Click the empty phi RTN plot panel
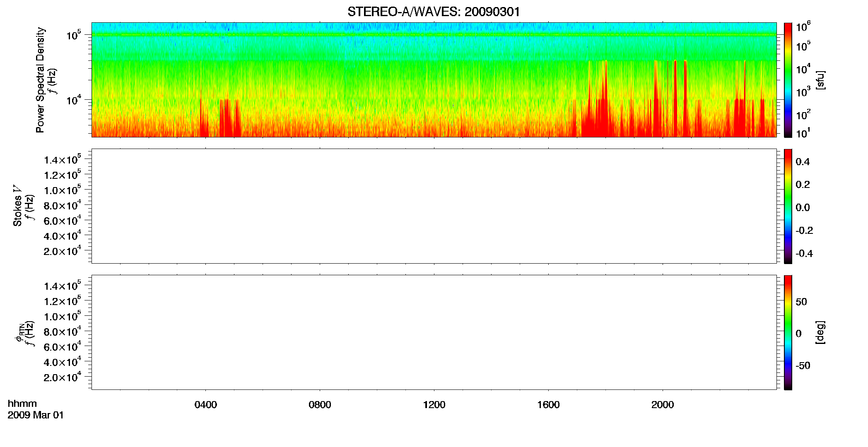868x447 pixels. pyautogui.click(x=434, y=332)
